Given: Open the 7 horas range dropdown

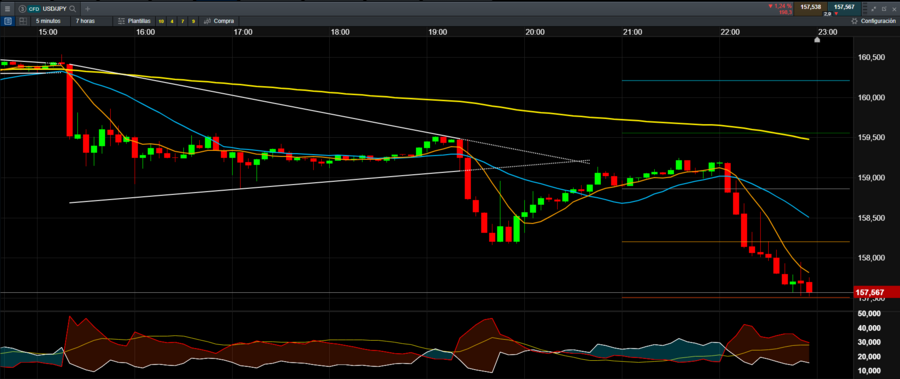Looking at the screenshot, I should (x=85, y=21).
